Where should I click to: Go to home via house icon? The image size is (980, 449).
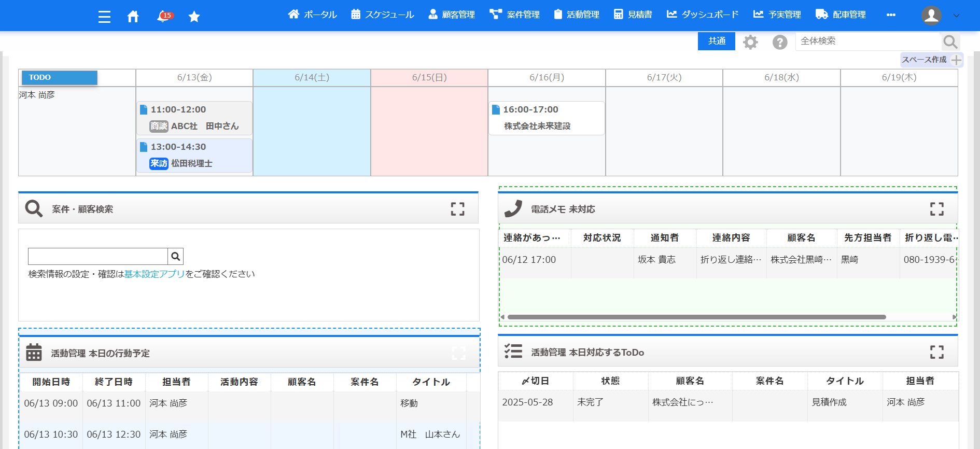click(133, 17)
